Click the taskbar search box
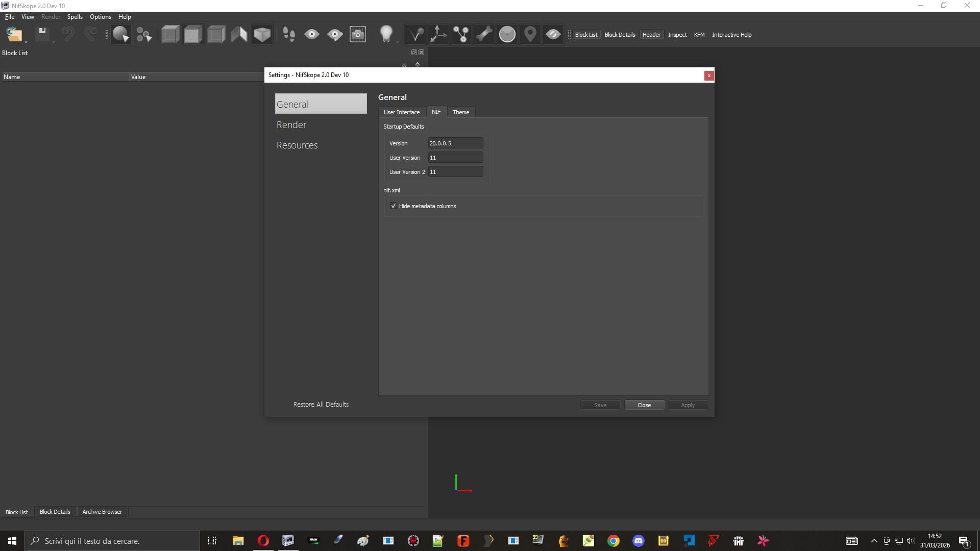Screen dimensions: 980x551 point(112,541)
